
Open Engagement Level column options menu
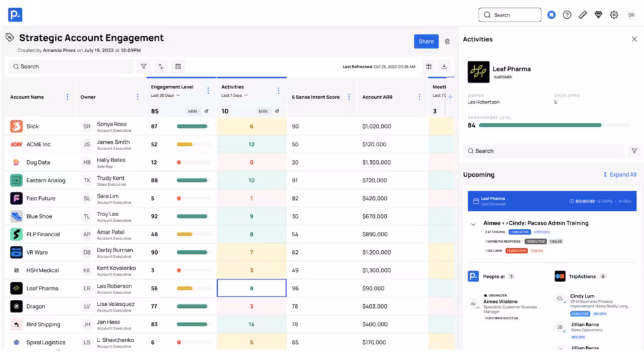coord(208,91)
